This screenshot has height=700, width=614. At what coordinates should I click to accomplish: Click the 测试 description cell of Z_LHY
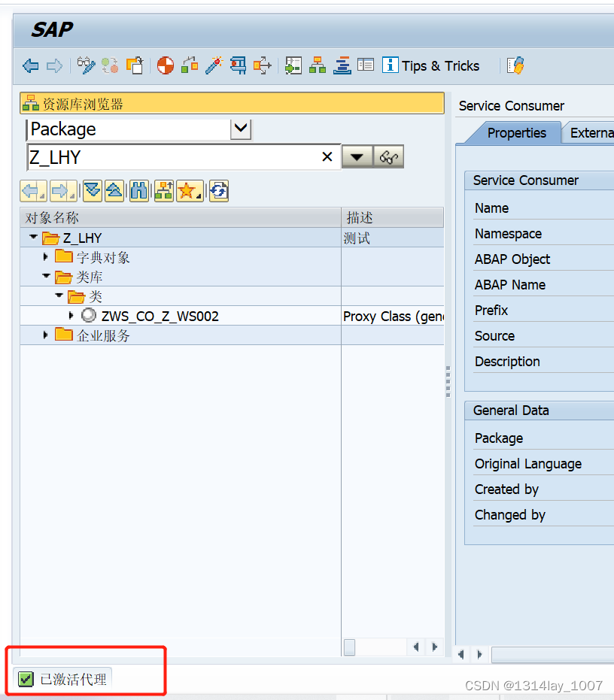pyautogui.click(x=393, y=238)
